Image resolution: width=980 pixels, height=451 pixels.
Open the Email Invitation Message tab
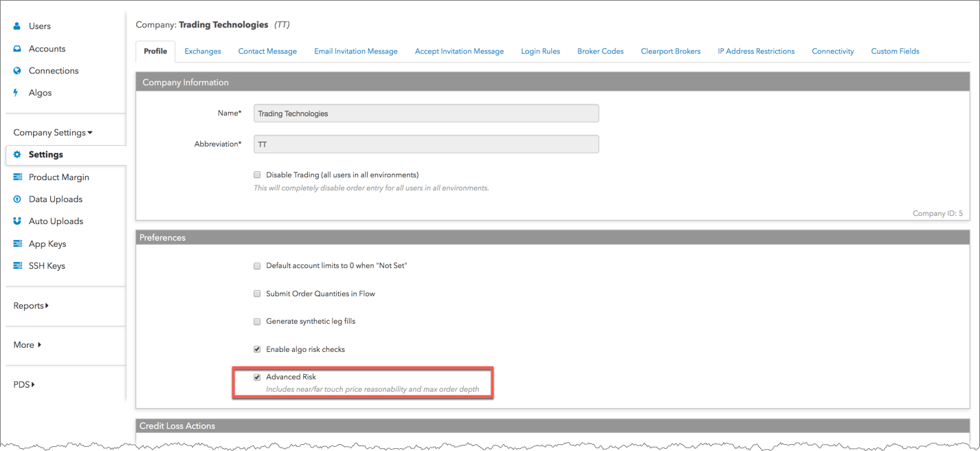[x=356, y=52]
